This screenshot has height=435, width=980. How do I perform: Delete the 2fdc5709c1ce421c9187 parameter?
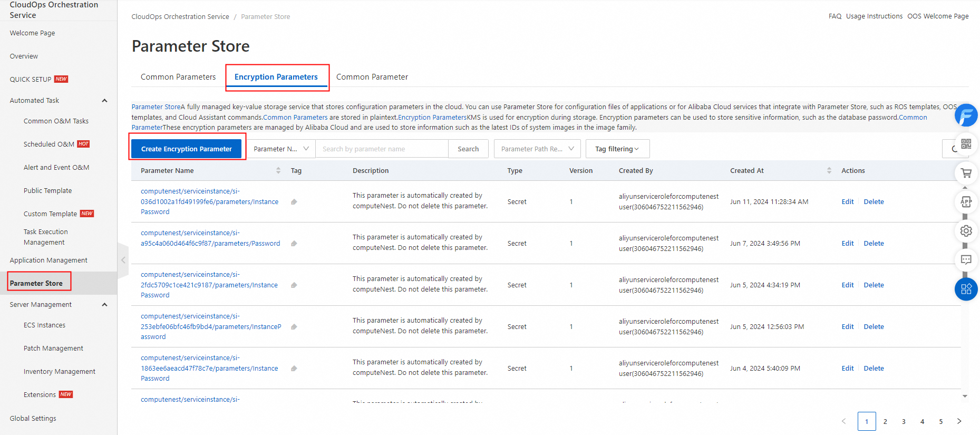(x=874, y=285)
